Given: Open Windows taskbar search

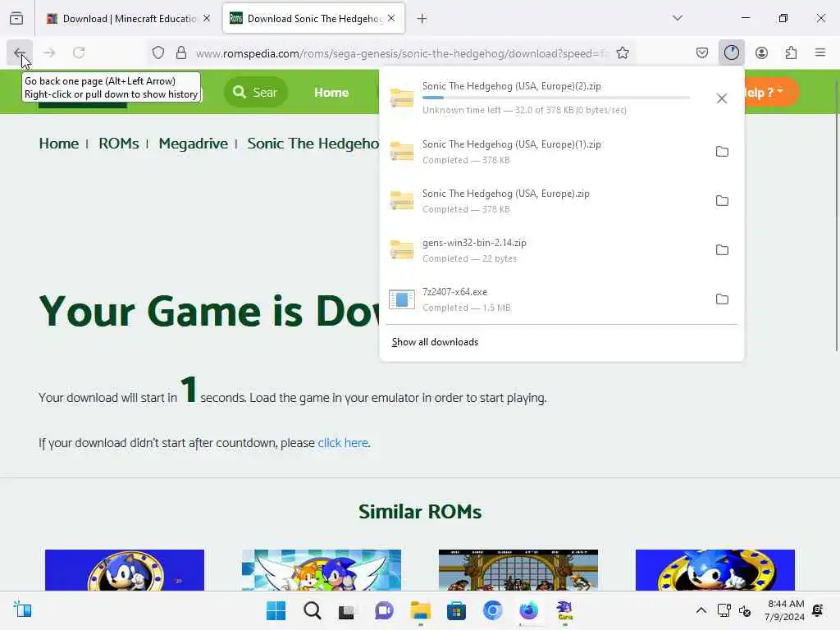Looking at the screenshot, I should click(313, 610).
